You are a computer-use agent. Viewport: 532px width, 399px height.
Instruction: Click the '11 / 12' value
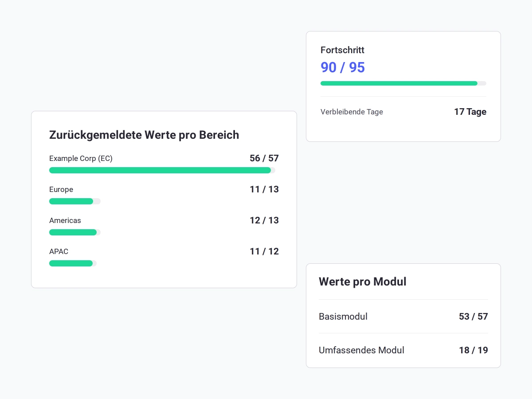coord(264,251)
